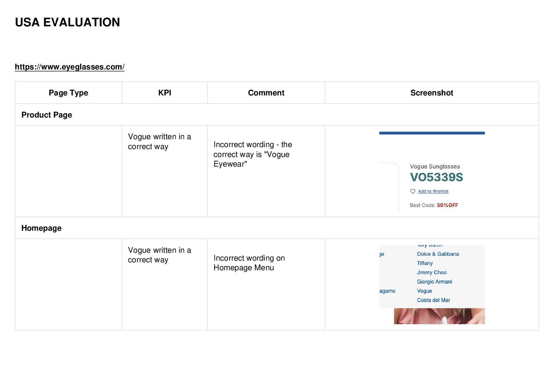Click the Page Type column header

tap(68, 93)
